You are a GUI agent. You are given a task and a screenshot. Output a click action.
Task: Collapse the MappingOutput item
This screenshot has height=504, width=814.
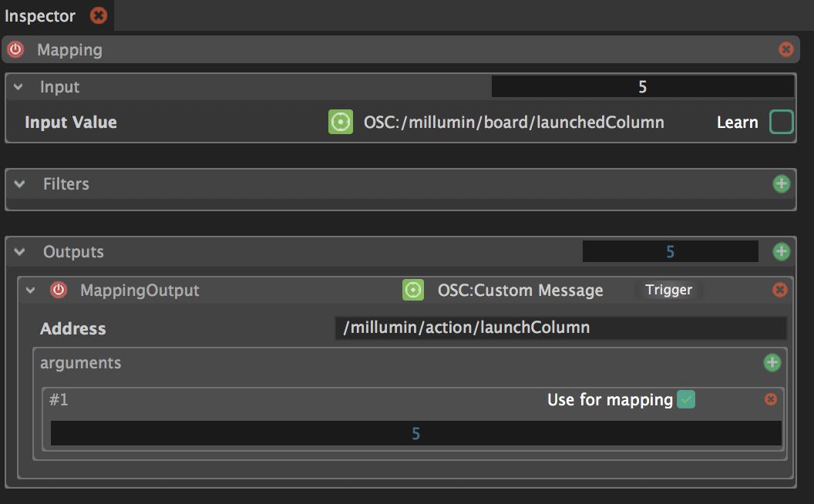coord(31,291)
